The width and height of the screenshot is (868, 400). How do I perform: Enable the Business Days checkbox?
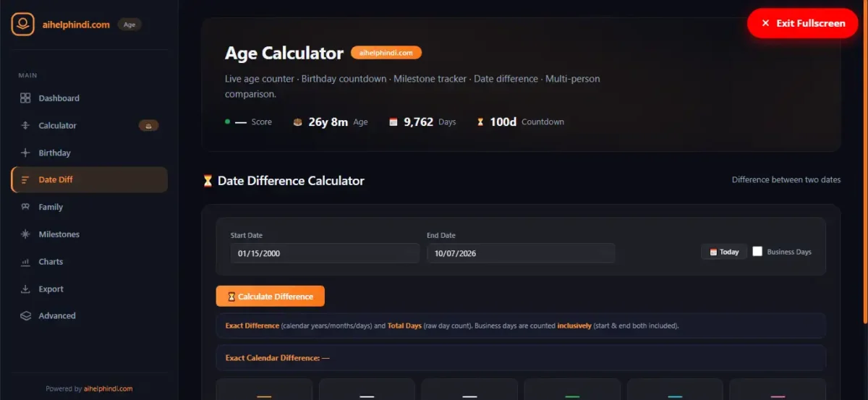click(x=757, y=252)
